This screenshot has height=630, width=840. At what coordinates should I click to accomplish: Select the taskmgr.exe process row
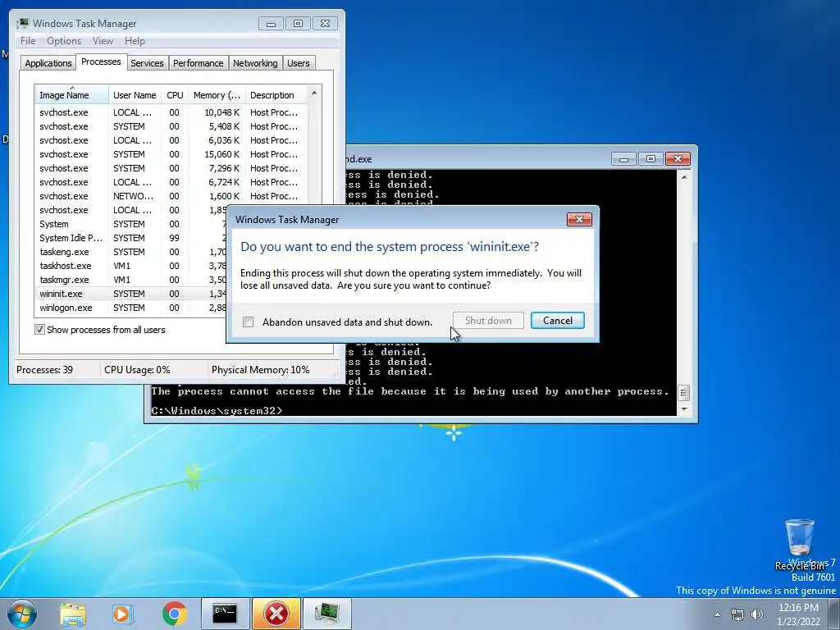(131, 280)
